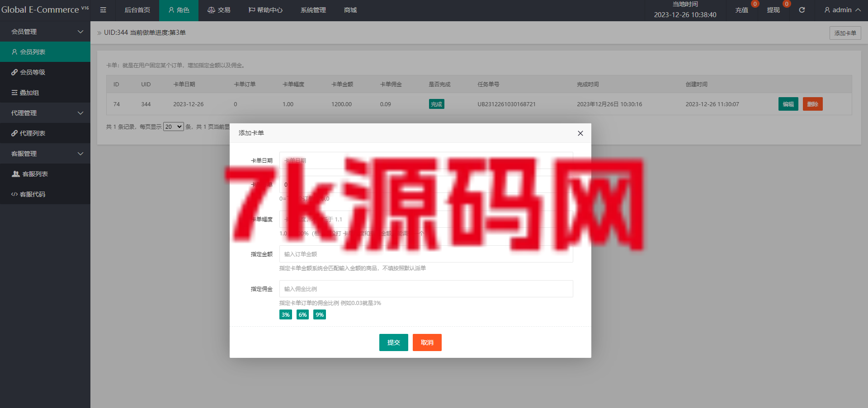Click the 完成 status badge in the table
This screenshot has height=408, width=868.
coord(436,104)
